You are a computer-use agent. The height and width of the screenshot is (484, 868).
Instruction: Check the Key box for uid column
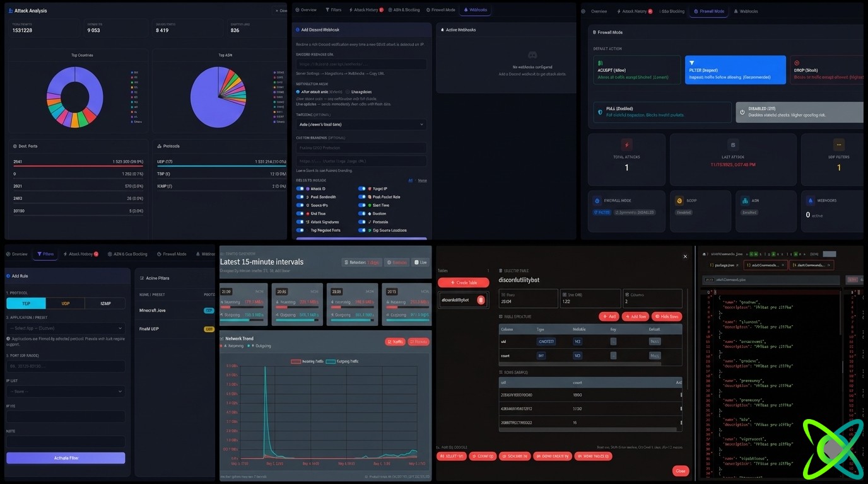coord(613,341)
